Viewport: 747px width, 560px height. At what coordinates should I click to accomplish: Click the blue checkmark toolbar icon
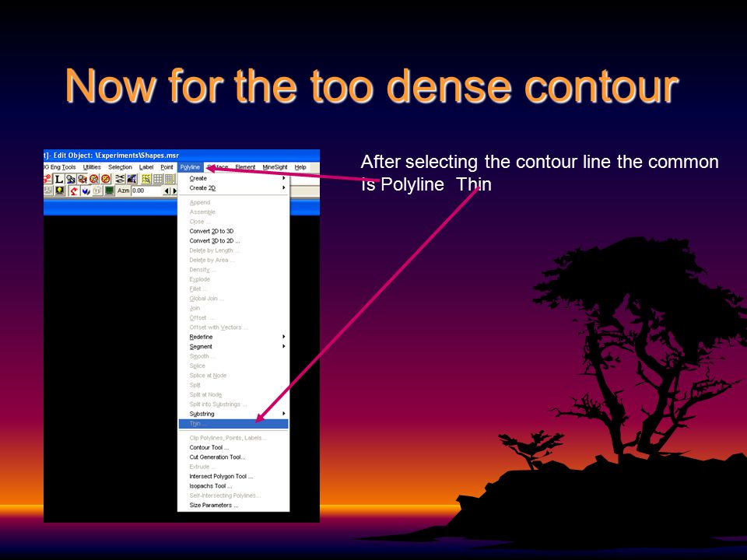coord(86,191)
